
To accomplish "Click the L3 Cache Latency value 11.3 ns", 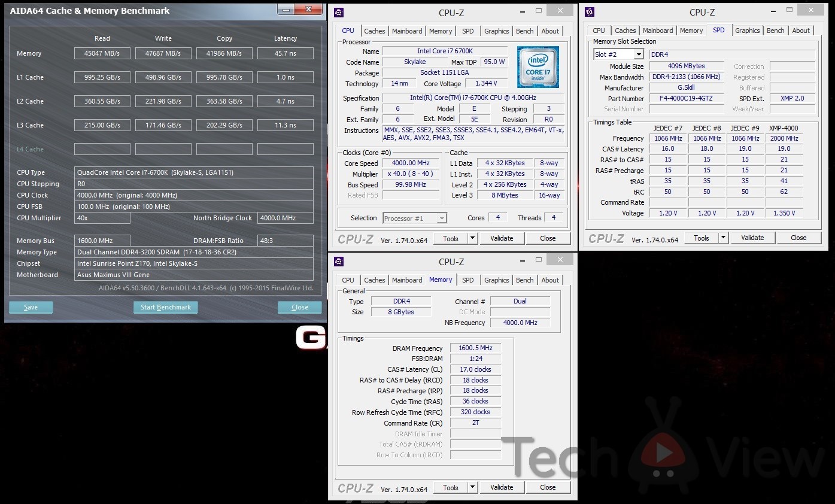I will click(286, 125).
